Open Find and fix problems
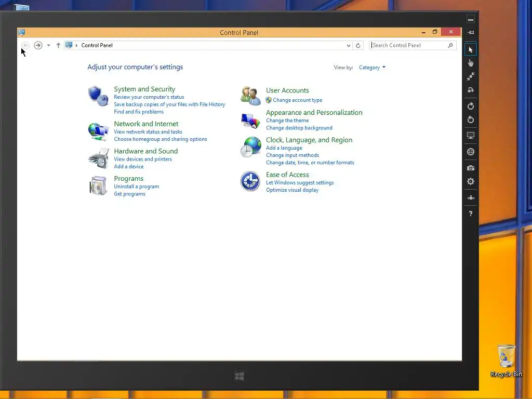 pos(139,112)
